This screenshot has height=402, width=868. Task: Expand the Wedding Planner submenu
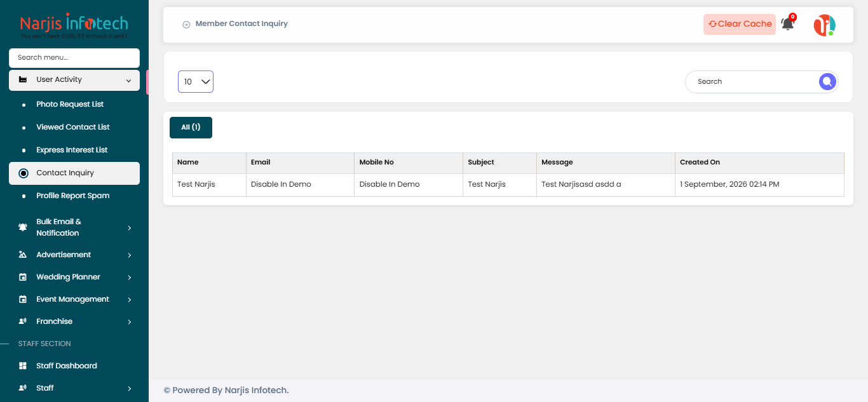[129, 278]
